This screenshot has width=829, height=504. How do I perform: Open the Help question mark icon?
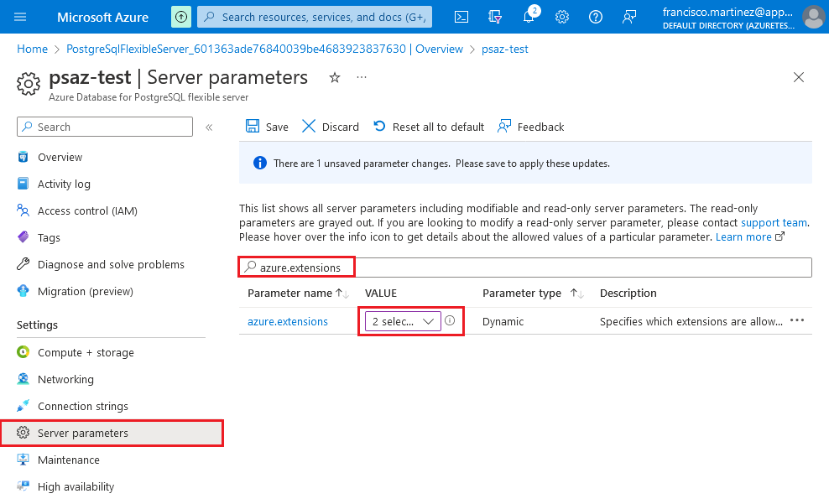coord(596,17)
